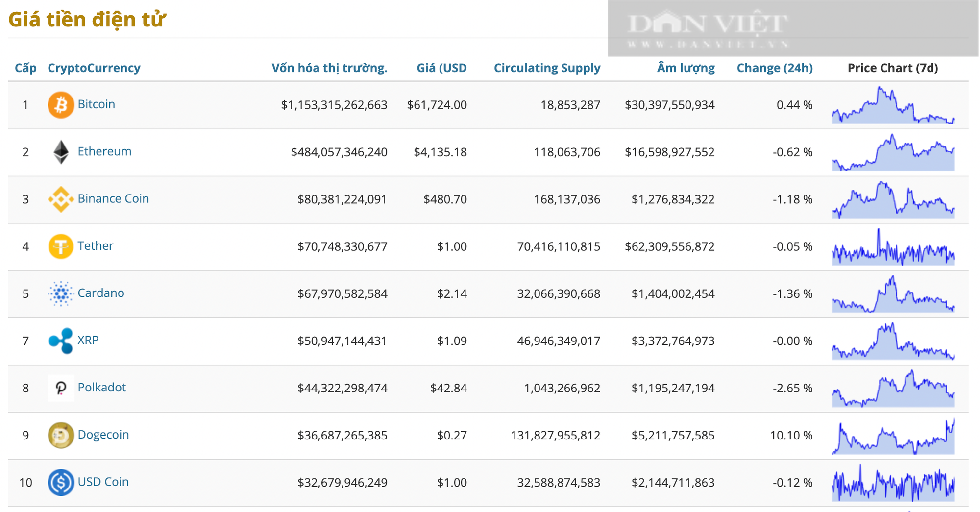The width and height of the screenshot is (980, 512).
Task: Select Bitcoin change 0.44 %
Action: (795, 105)
